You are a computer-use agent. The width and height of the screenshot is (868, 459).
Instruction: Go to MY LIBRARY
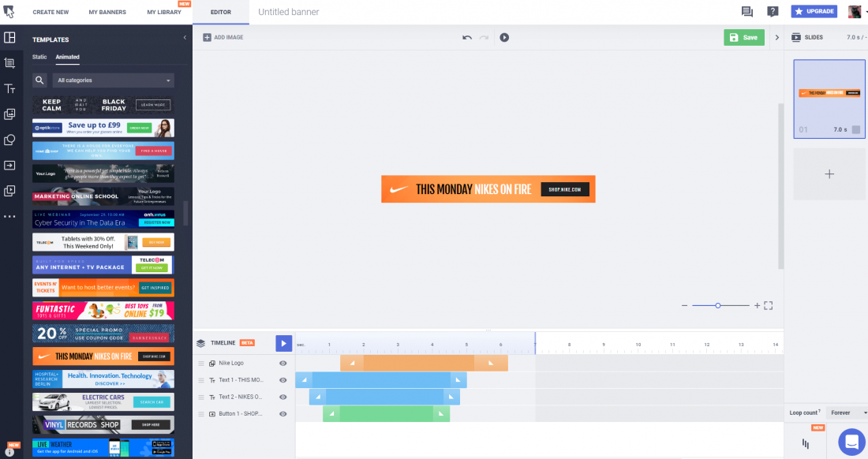164,12
